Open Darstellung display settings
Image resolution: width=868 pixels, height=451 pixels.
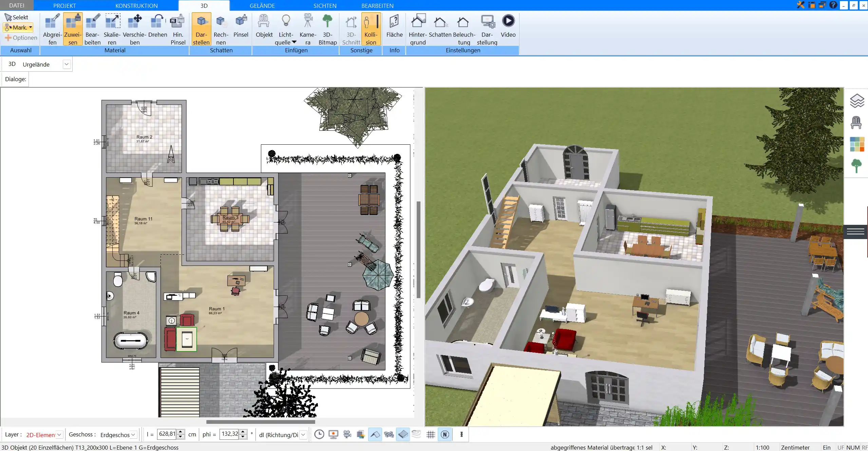(487, 29)
